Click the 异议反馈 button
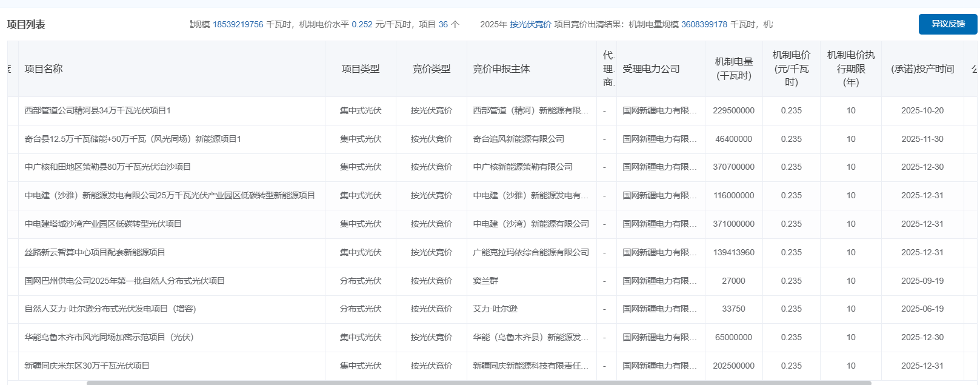Viewport: 980px width, 385px height. click(x=947, y=24)
